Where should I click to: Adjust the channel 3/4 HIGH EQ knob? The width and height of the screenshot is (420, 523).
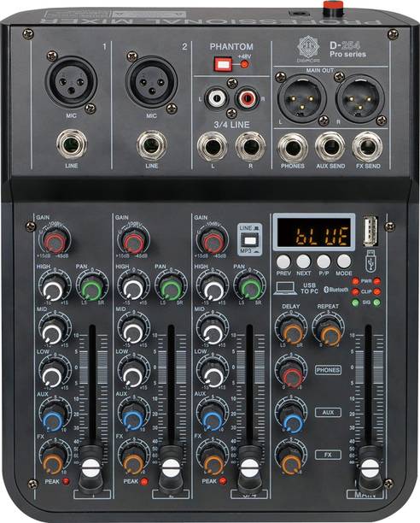pos(212,289)
